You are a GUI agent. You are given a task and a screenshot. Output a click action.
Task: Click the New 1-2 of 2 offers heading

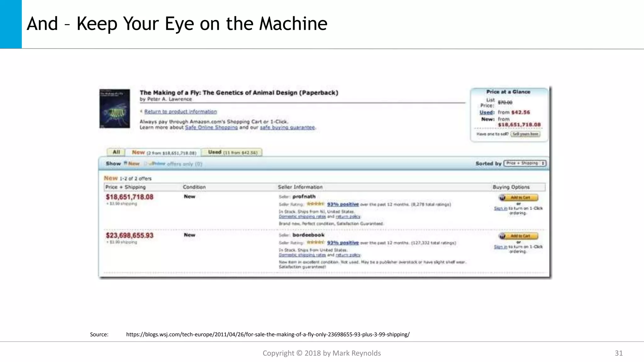click(x=128, y=178)
